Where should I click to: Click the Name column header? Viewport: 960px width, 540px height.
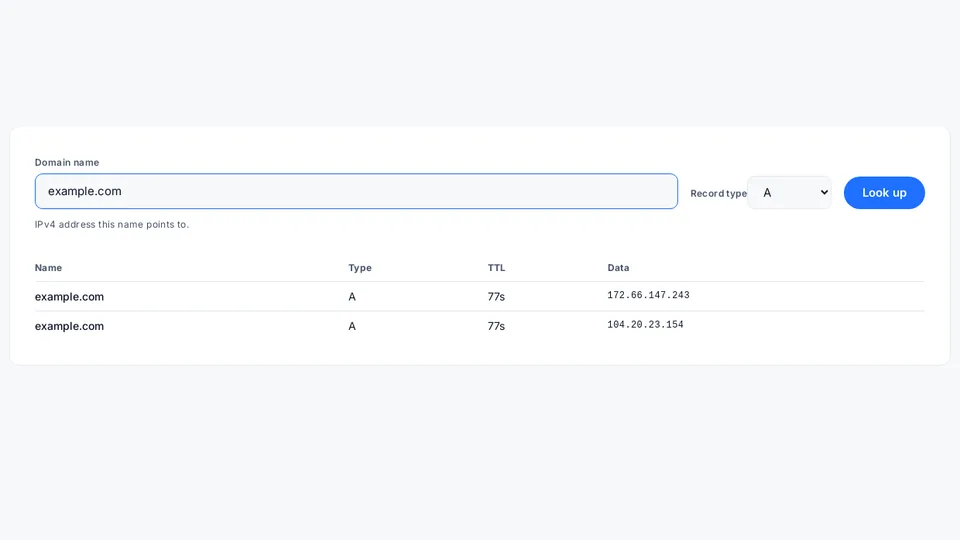48,268
